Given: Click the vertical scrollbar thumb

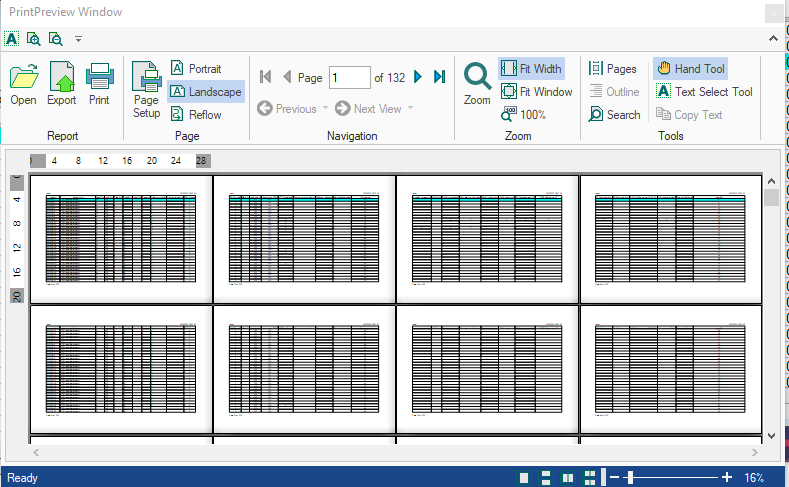Looking at the screenshot, I should pyautogui.click(x=771, y=197).
